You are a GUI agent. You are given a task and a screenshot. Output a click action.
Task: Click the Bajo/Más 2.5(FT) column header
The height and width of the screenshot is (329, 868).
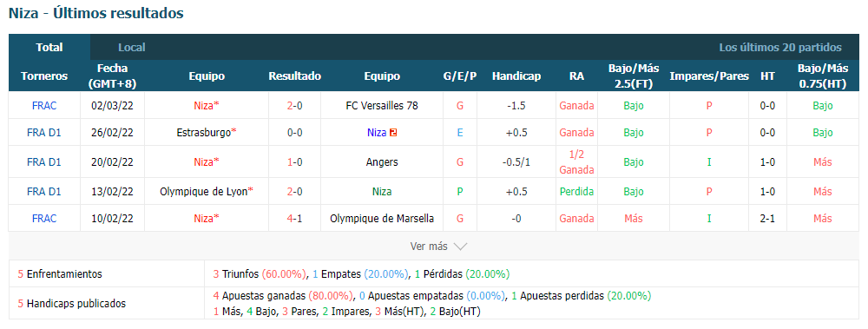click(x=634, y=76)
